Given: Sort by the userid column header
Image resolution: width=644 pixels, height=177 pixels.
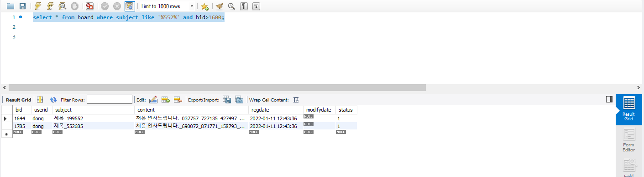Looking at the screenshot, I should click(x=42, y=110).
